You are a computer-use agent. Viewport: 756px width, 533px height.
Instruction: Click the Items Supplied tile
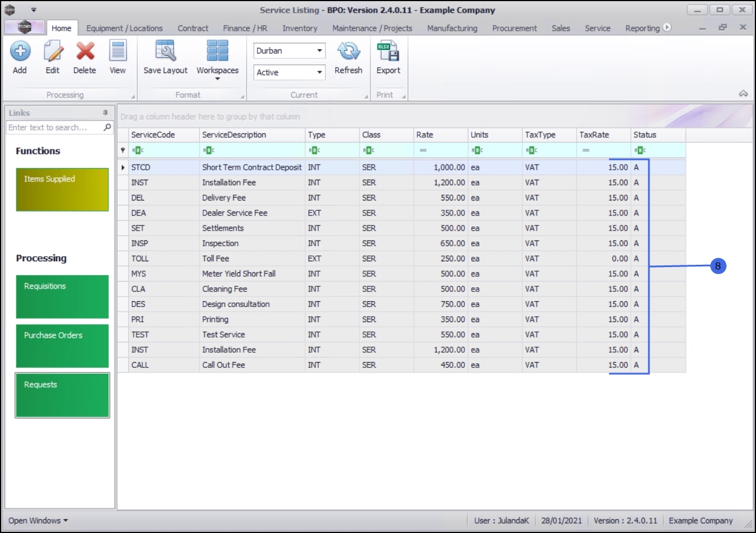click(x=62, y=189)
